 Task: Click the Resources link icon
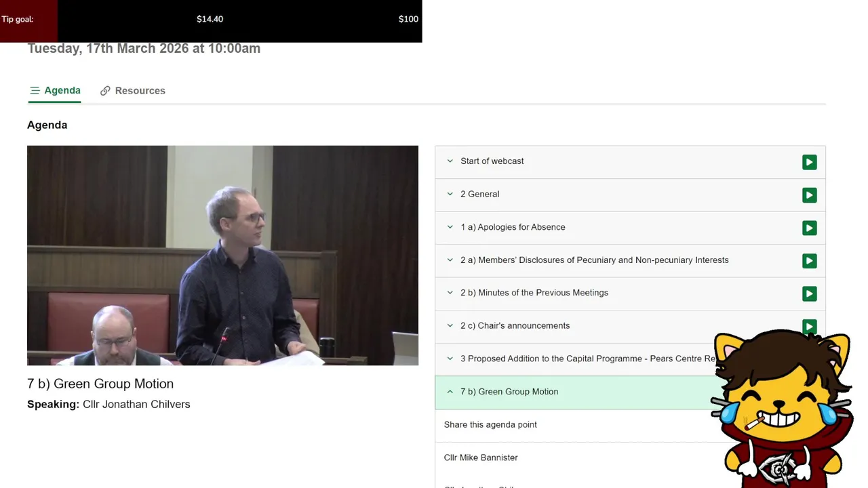(x=105, y=91)
